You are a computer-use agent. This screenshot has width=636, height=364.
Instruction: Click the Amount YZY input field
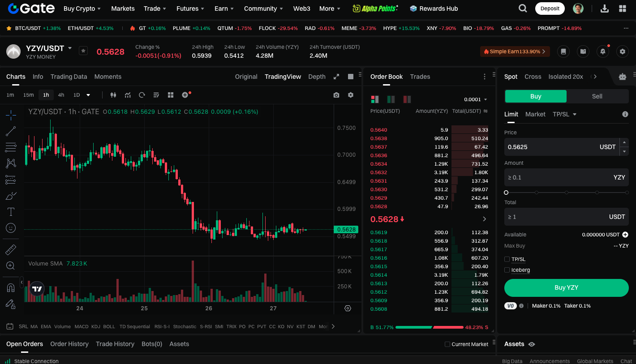pyautogui.click(x=567, y=177)
